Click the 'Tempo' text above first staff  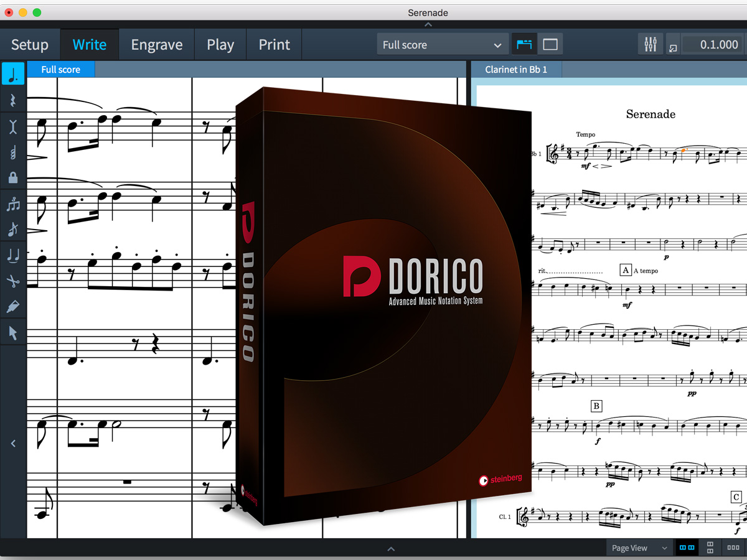click(x=586, y=134)
